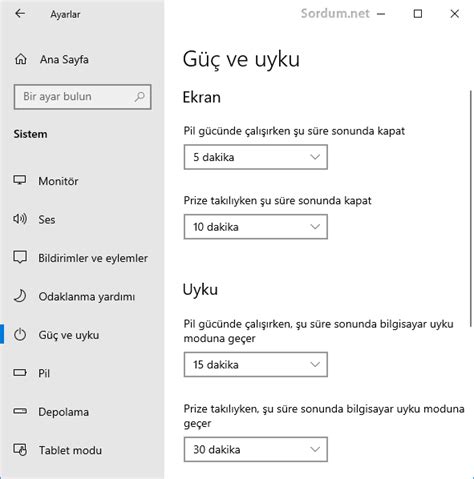This screenshot has height=479, width=474.
Task: Click the Bir ayar bulun search field
Action: point(82,97)
